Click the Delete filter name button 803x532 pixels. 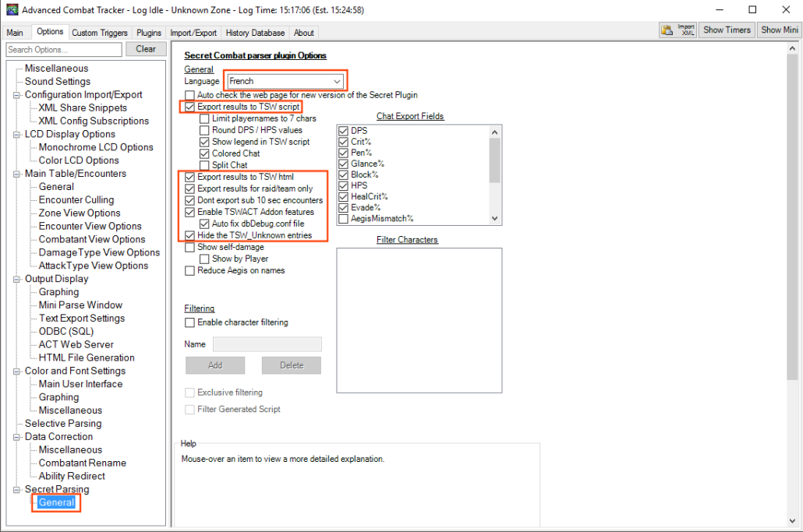click(x=292, y=365)
